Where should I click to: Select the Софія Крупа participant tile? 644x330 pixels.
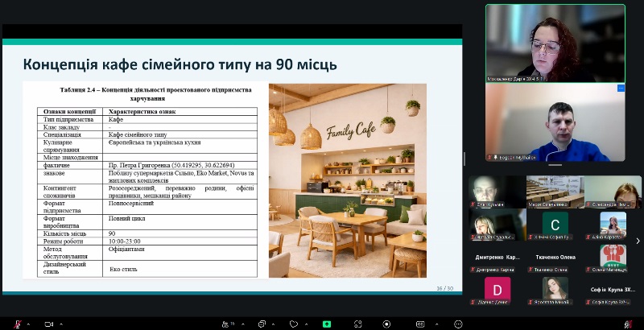[613, 291]
